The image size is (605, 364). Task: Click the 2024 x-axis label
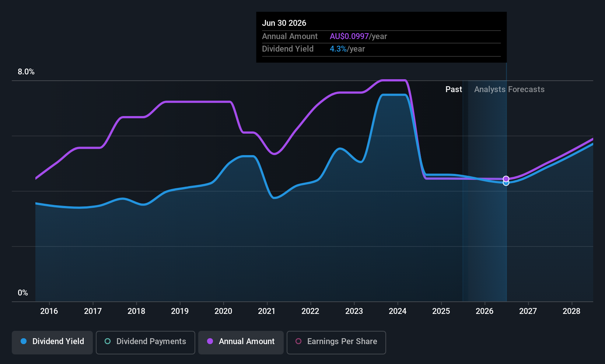click(398, 311)
